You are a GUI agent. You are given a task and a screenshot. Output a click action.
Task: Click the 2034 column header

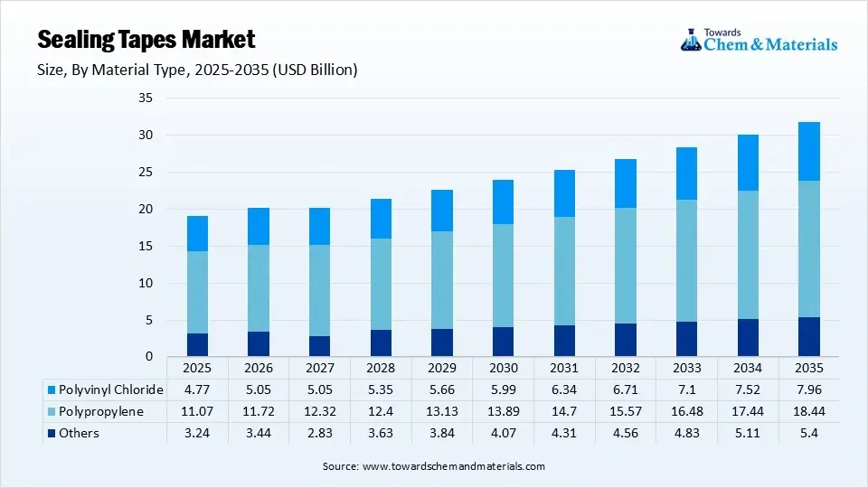point(748,368)
